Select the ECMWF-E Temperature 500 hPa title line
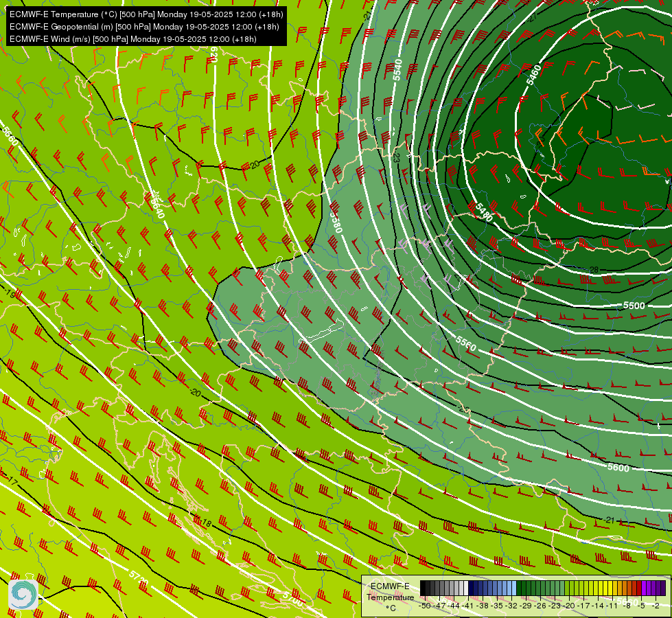 coord(146,14)
